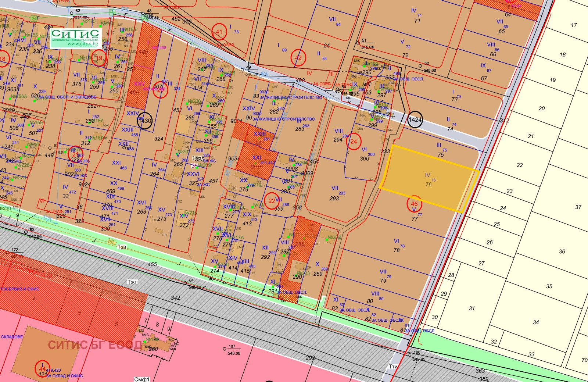The height and width of the screenshot is (382, 588).
Task: Select red circled marker 22
Action: tap(272, 201)
